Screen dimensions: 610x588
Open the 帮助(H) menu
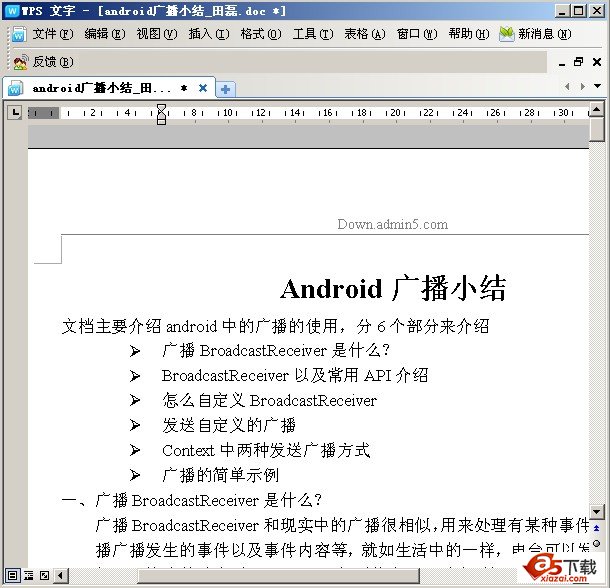[x=469, y=34]
